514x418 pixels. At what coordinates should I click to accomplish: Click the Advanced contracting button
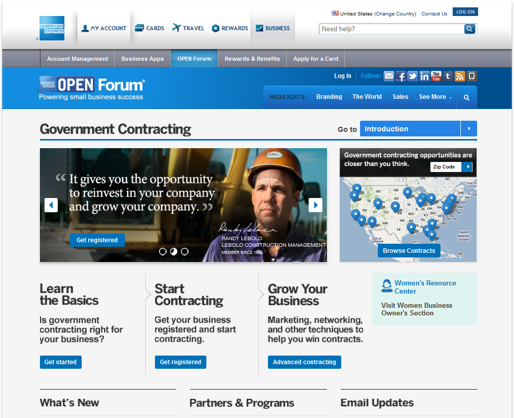click(304, 362)
